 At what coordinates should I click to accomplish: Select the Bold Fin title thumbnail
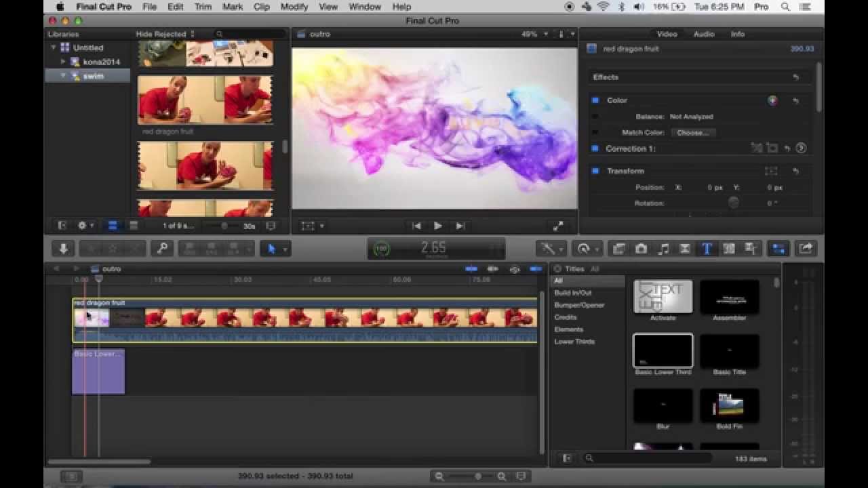730,405
